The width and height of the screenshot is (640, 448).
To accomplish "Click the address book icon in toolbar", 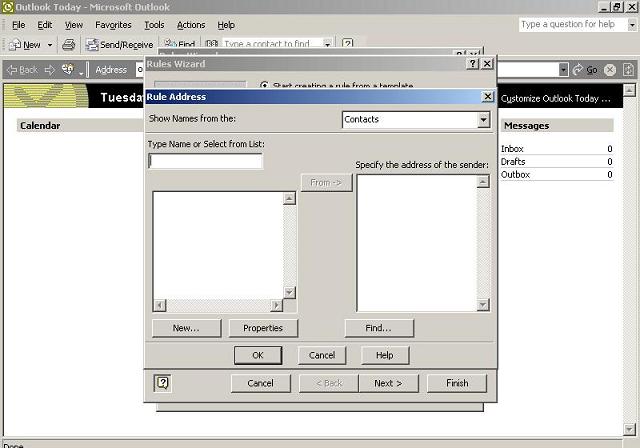I will [211, 43].
